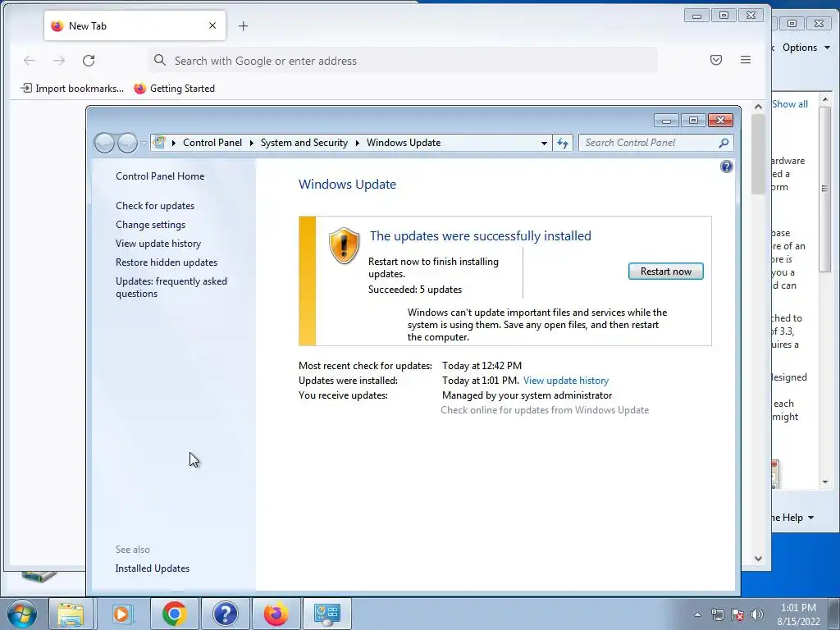The image size is (840, 630).
Task: Switch to Firefox taskbar icon
Action: pyautogui.click(x=276, y=614)
